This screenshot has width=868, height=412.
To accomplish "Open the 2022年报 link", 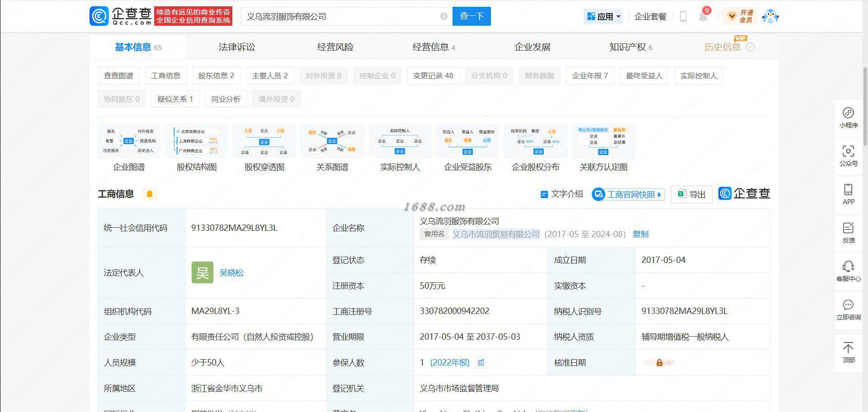I will pyautogui.click(x=450, y=362).
